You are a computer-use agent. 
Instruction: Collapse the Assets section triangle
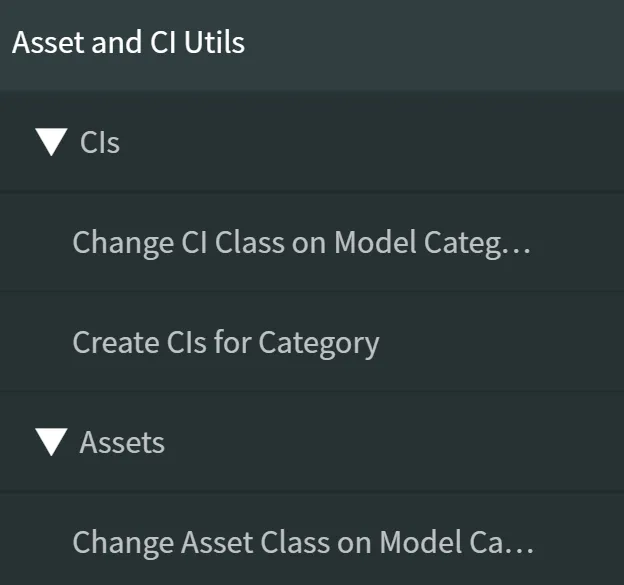tap(51, 442)
